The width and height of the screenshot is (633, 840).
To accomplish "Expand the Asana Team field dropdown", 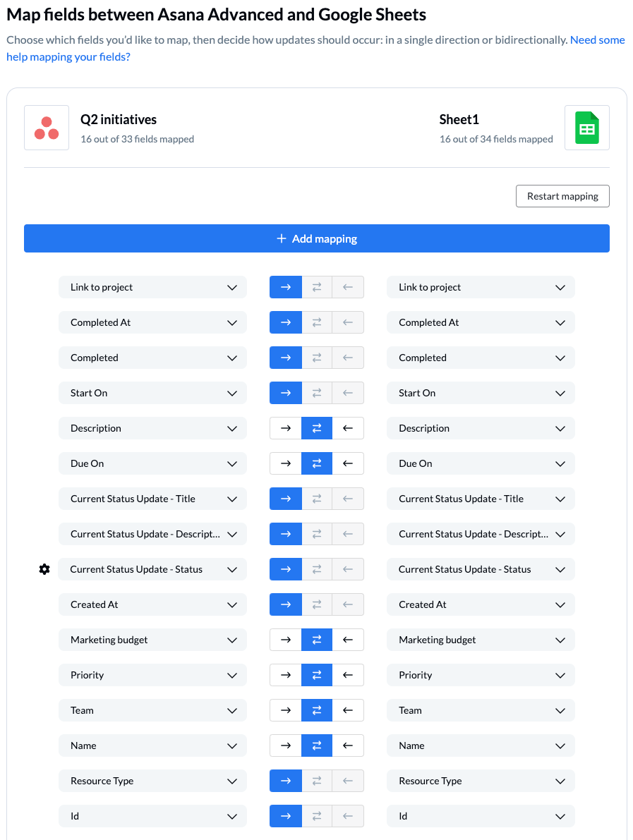I will click(x=152, y=710).
